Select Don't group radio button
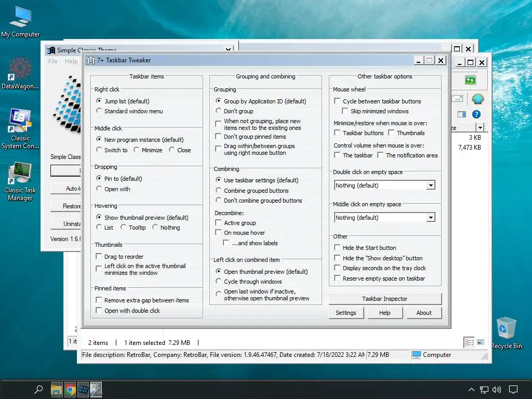The height and width of the screenshot is (399, 532). tap(218, 111)
